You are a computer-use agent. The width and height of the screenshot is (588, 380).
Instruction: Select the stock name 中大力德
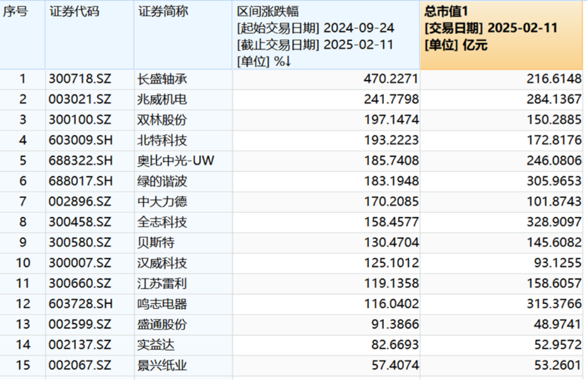tap(162, 202)
